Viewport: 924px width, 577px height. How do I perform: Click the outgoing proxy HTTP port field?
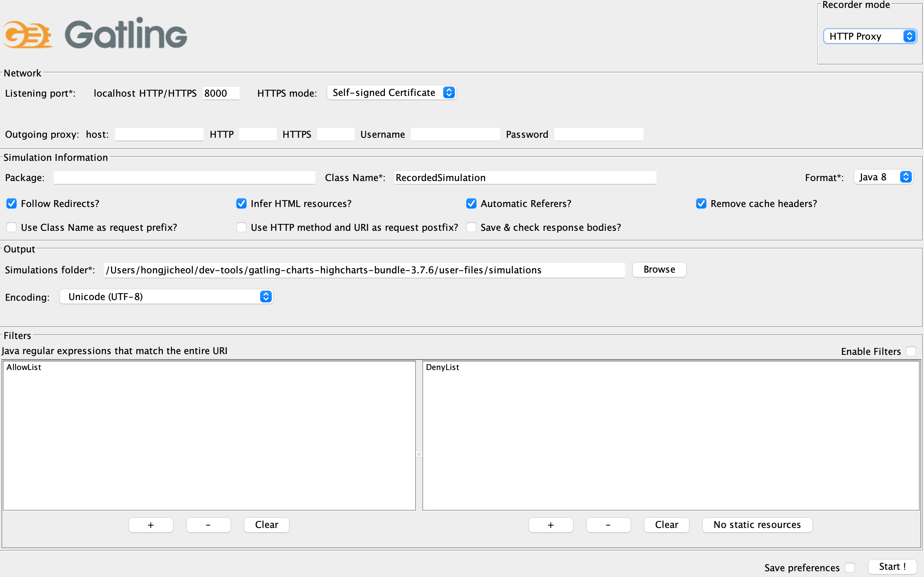coord(258,134)
